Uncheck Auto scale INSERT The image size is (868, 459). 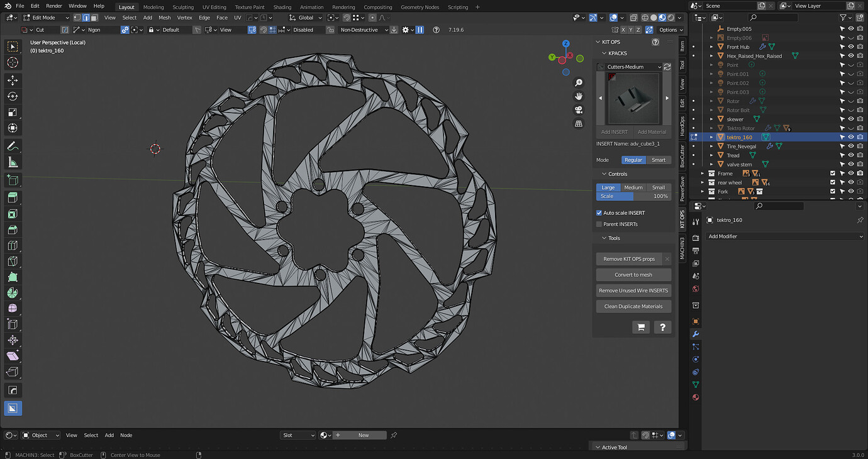[x=598, y=213]
